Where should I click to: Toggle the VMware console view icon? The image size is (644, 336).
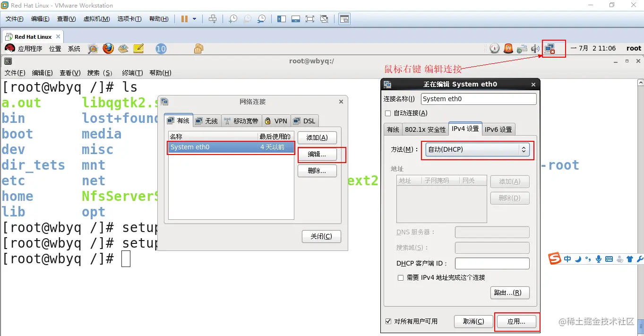pyautogui.click(x=345, y=19)
